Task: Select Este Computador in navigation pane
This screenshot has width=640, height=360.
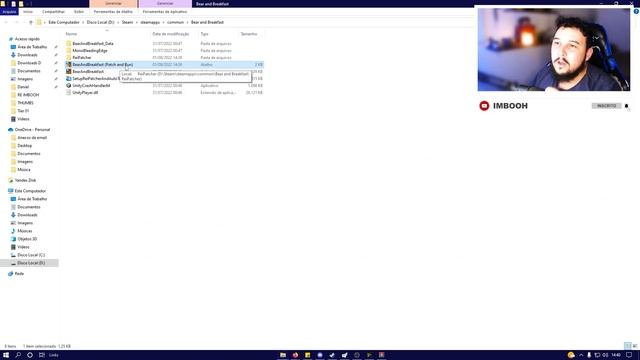Action: tap(30, 191)
